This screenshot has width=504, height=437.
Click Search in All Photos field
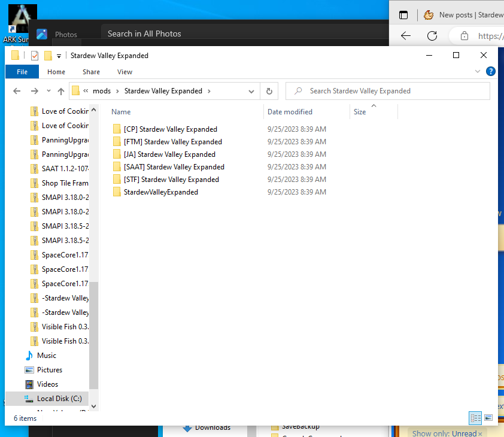(x=244, y=34)
